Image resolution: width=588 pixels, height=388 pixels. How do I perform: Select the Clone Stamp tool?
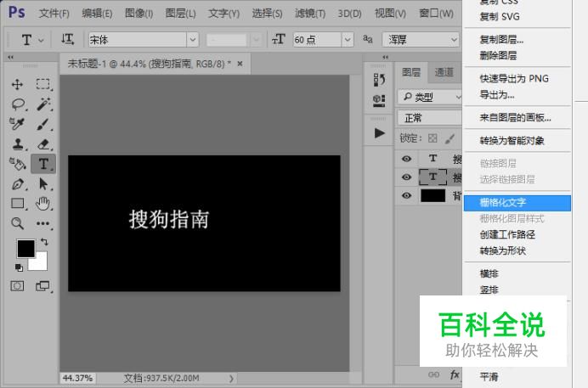(x=18, y=143)
